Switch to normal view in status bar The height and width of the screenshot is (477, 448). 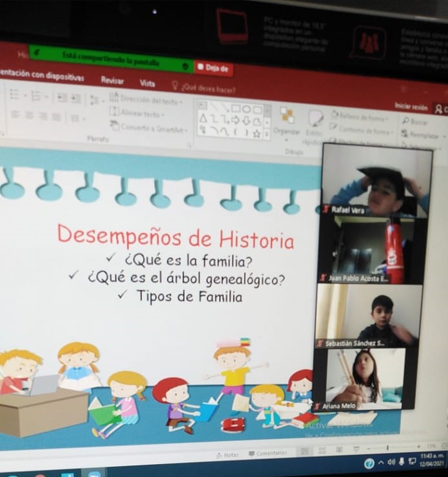coord(305,451)
